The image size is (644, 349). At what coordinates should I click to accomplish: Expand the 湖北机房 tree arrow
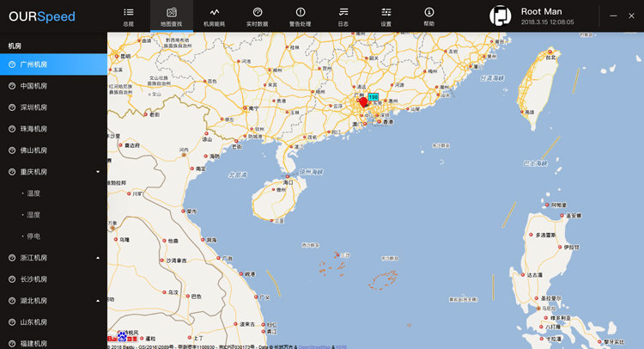tap(98, 301)
